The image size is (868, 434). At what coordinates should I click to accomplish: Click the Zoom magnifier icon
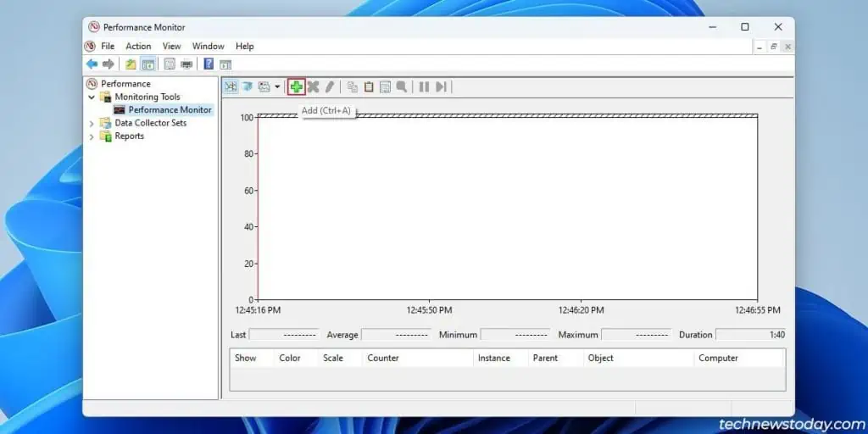click(x=402, y=86)
